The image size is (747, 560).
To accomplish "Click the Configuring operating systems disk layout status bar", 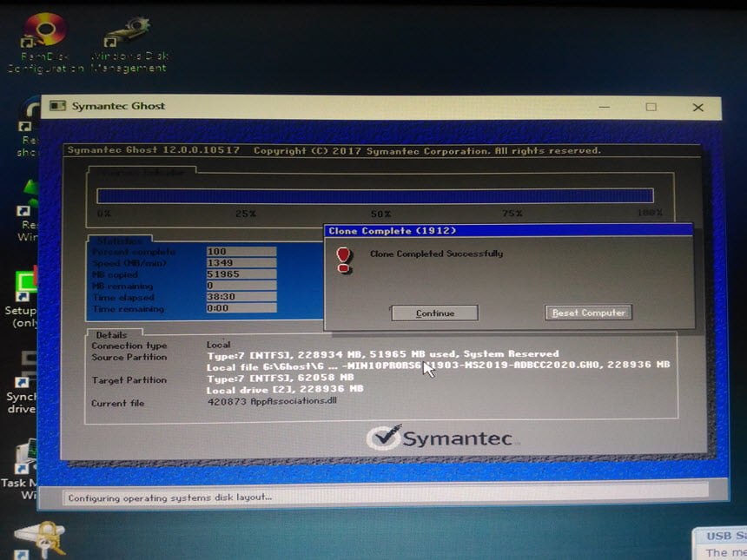I will click(385, 497).
